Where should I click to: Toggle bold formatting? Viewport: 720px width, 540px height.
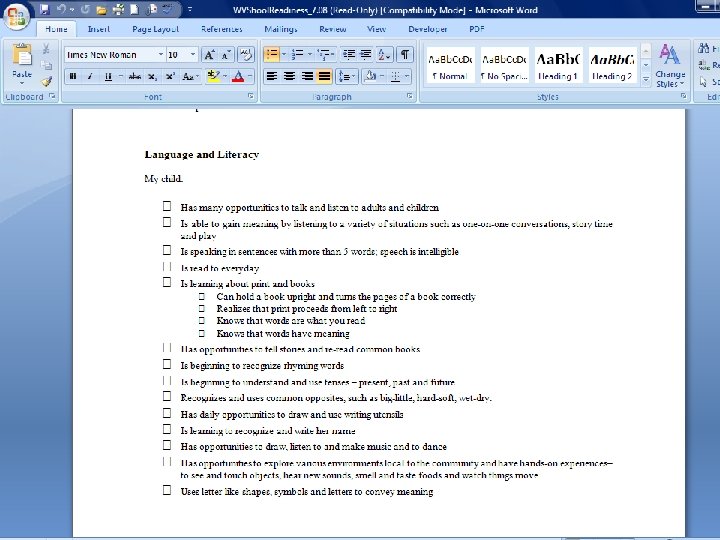coord(73,76)
